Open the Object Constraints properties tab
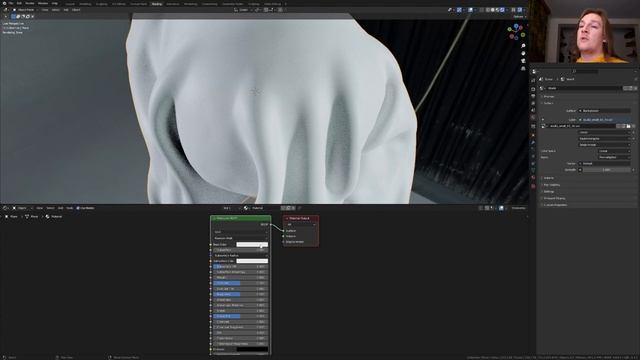 (x=533, y=163)
